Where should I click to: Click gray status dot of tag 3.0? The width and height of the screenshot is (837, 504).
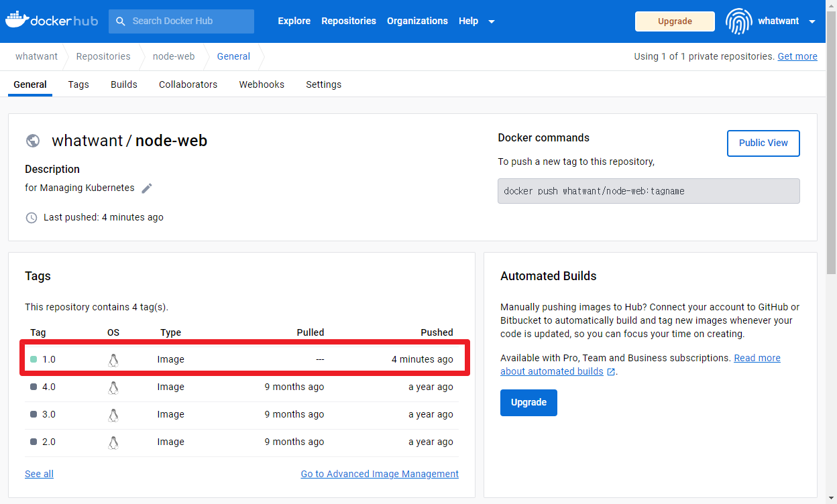tap(34, 414)
